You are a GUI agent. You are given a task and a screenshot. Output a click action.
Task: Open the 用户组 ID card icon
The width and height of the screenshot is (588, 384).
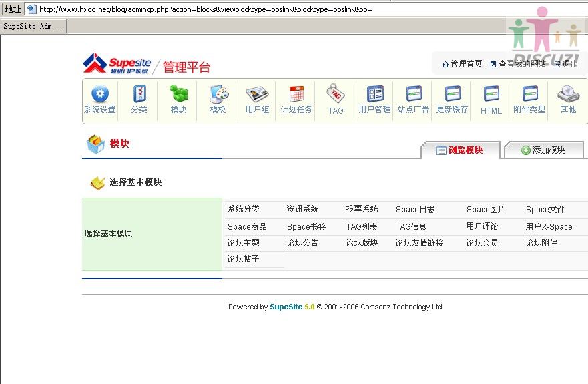tap(257, 94)
